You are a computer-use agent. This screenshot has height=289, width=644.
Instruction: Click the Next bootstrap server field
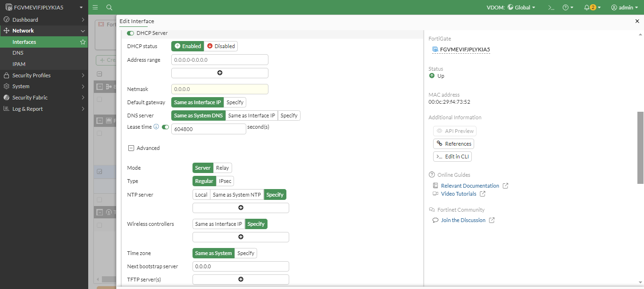pyautogui.click(x=241, y=266)
